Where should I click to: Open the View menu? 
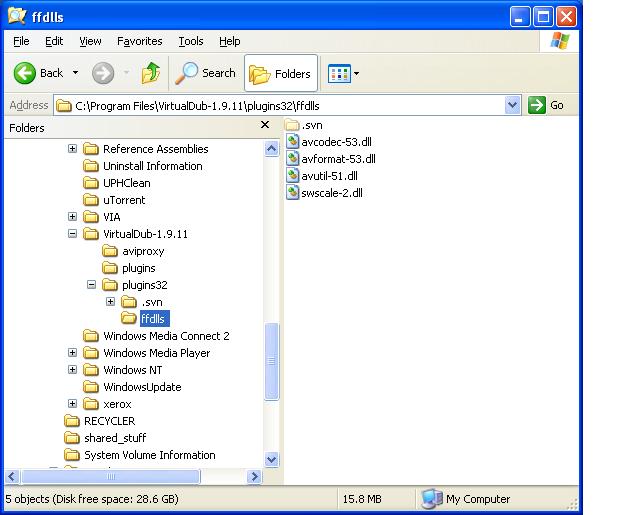[x=90, y=41]
